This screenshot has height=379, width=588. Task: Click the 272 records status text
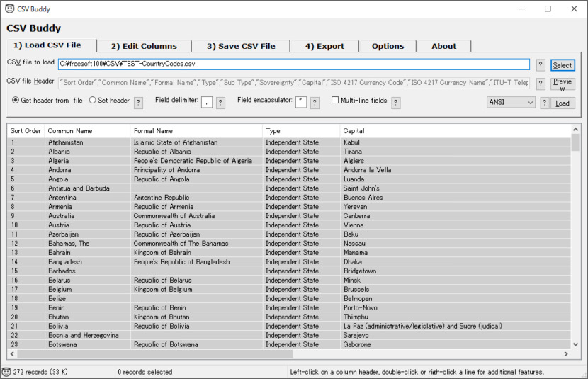point(40,372)
